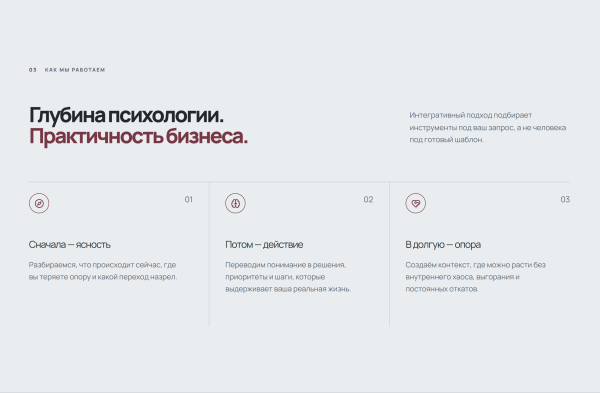Click the description starting Разбираемся, что происходит
This screenshot has width=600, height=393.
coord(103,271)
